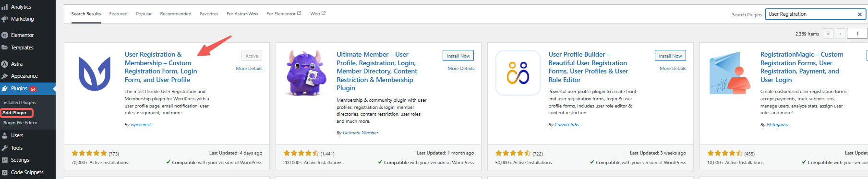
Task: Clear the plugin search with X
Action: (x=859, y=14)
